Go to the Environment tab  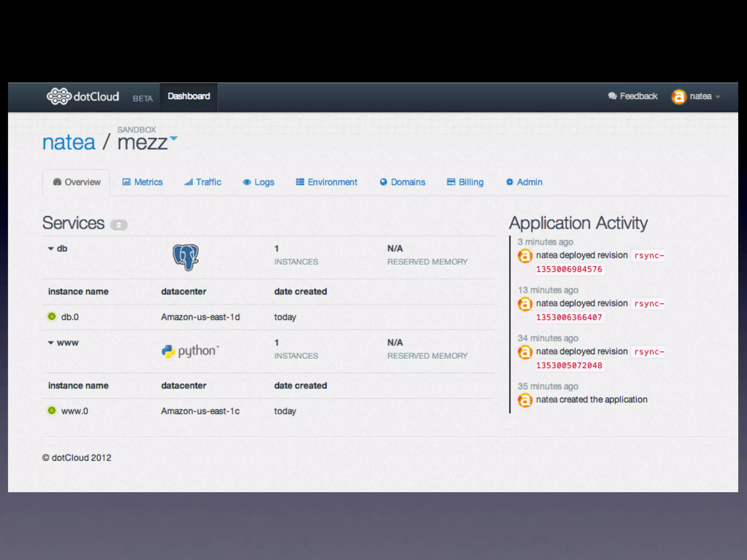tap(326, 182)
